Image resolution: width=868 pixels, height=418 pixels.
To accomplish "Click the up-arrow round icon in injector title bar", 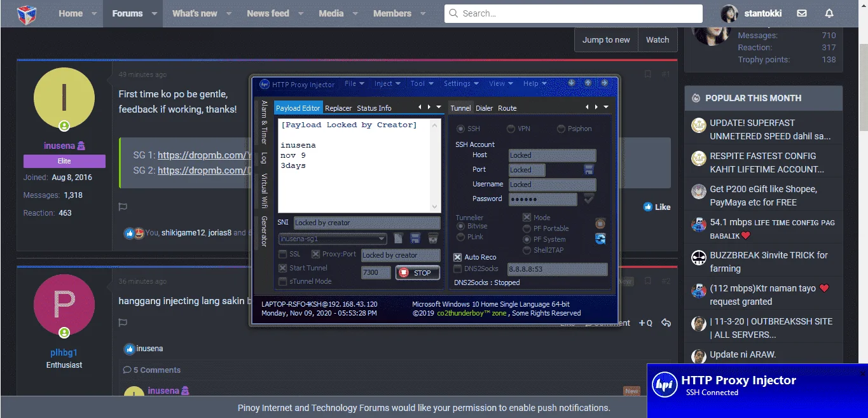I will tap(588, 83).
